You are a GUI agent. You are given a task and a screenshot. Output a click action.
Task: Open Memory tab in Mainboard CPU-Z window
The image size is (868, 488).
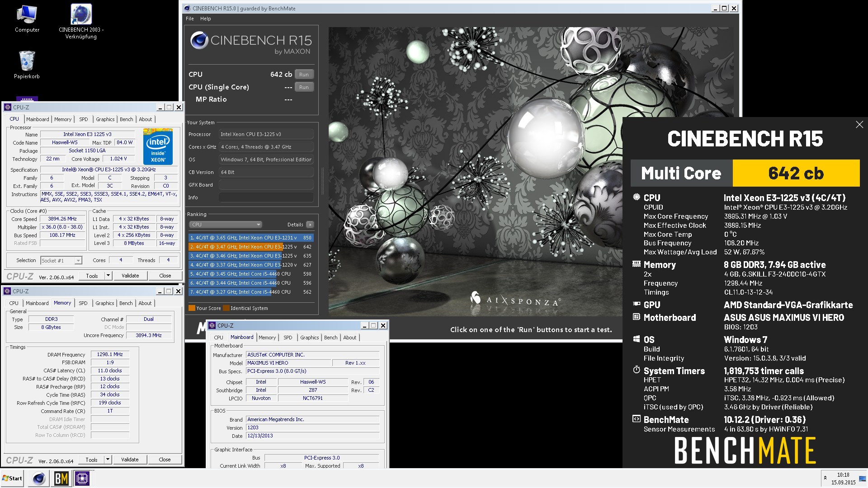click(267, 338)
